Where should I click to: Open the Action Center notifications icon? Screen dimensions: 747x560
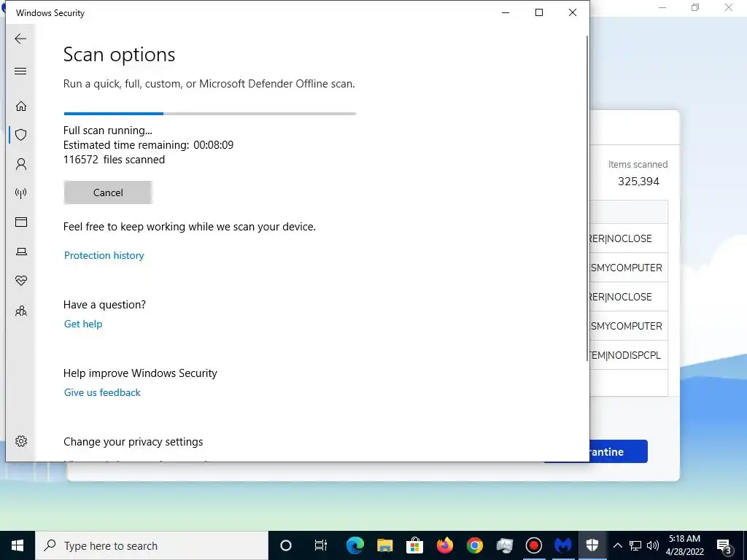coord(724,545)
